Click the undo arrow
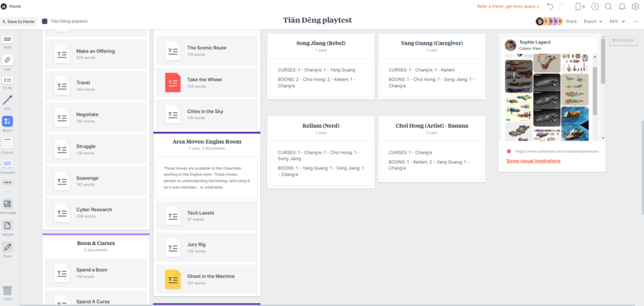This screenshot has height=306, width=644. tap(550, 6)
